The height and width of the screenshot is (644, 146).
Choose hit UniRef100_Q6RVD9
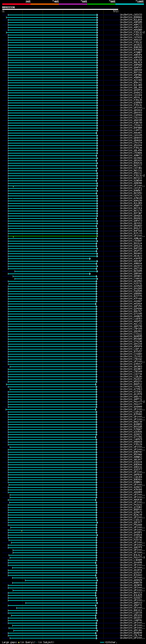131,70
